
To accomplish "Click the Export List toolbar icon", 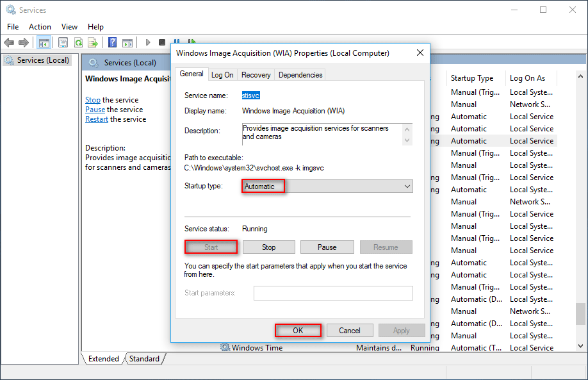I will (93, 42).
